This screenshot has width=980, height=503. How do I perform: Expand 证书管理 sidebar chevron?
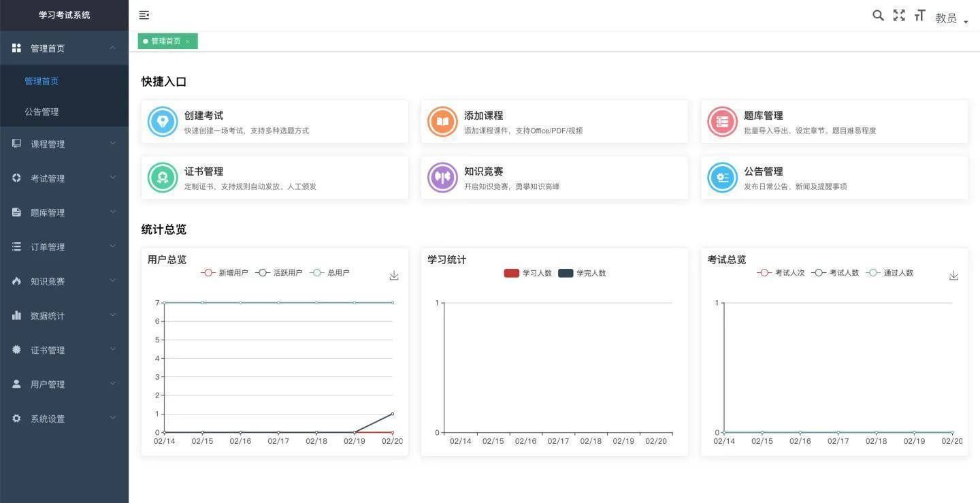tap(113, 350)
